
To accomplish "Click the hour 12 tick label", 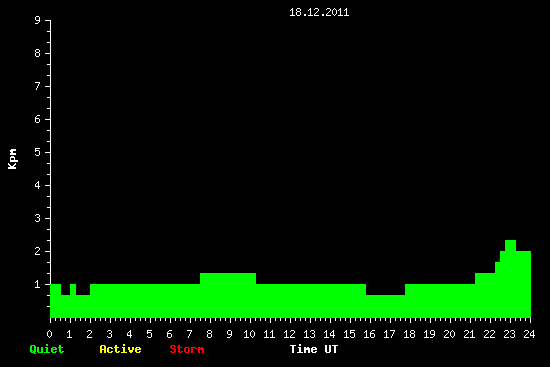I will click(x=289, y=334).
